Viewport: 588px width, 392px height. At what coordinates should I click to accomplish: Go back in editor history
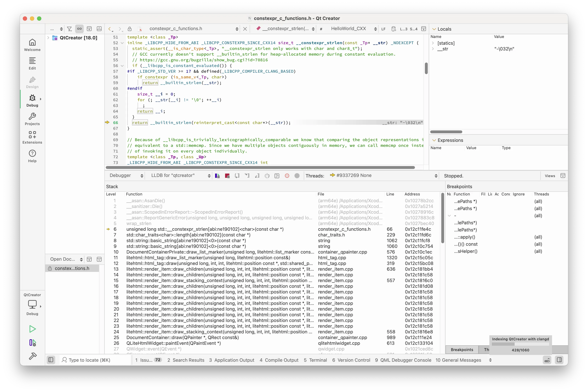(110, 29)
